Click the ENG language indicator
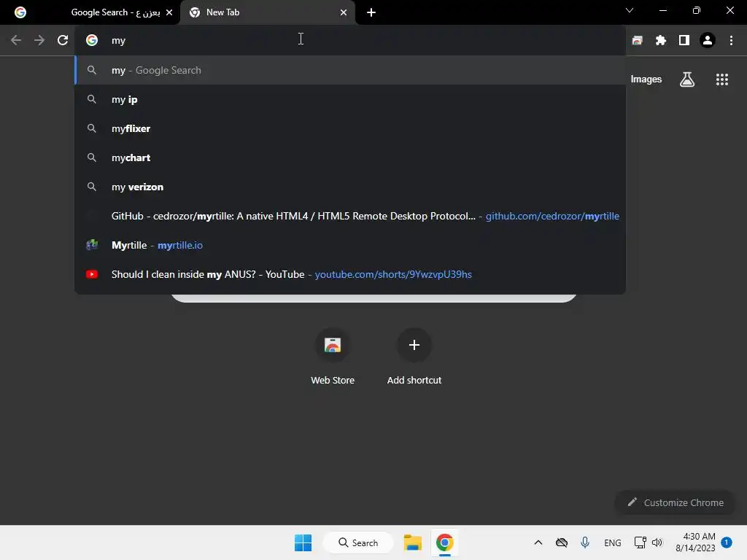This screenshot has height=560, width=747. (612, 542)
